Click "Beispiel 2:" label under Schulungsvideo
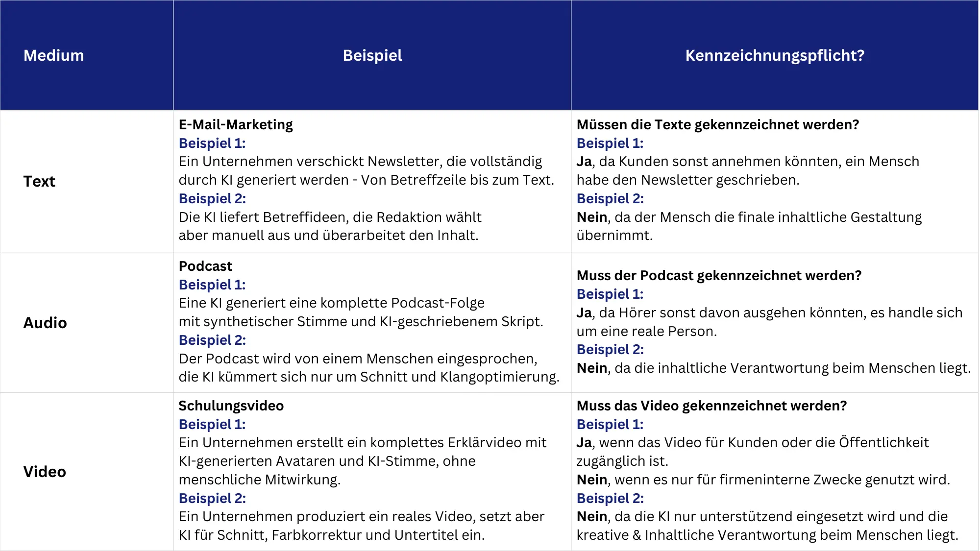This screenshot has height=551, width=980. [x=212, y=498]
